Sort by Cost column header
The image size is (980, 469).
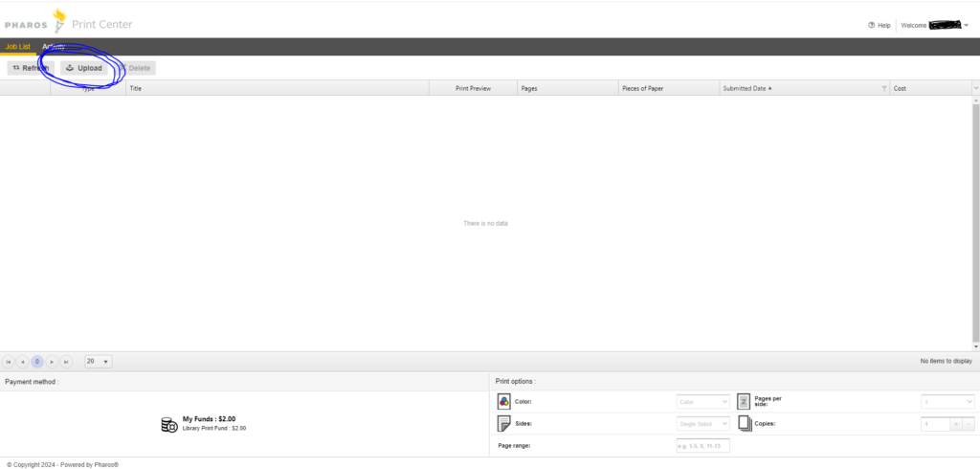click(930, 89)
